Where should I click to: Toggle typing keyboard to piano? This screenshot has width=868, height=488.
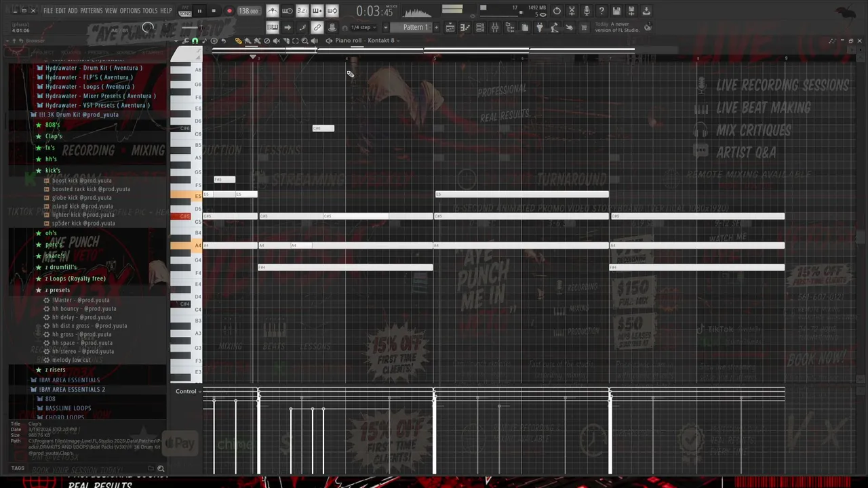point(272,27)
